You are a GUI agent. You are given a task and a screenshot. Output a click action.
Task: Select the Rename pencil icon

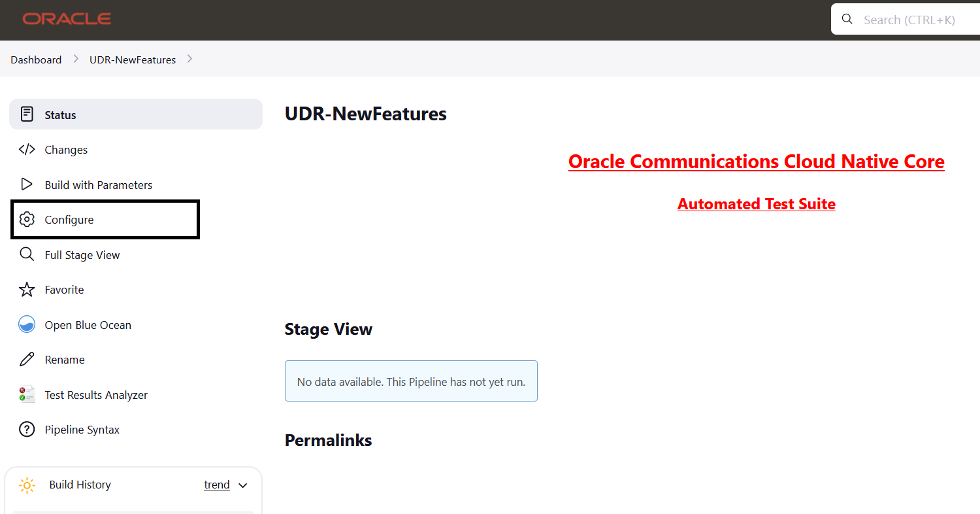tap(26, 359)
